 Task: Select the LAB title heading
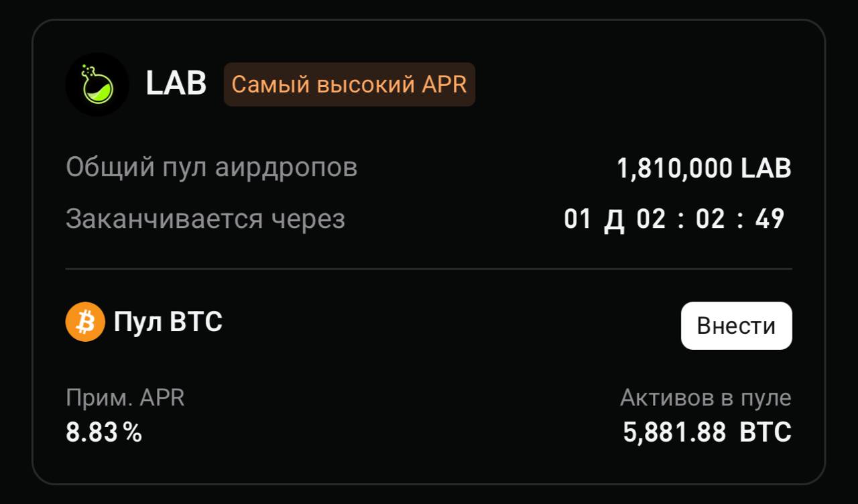pos(175,83)
